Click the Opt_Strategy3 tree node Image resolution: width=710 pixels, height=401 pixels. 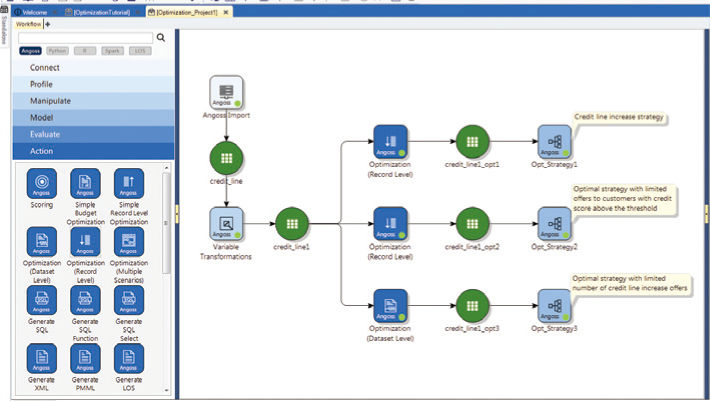click(x=554, y=306)
